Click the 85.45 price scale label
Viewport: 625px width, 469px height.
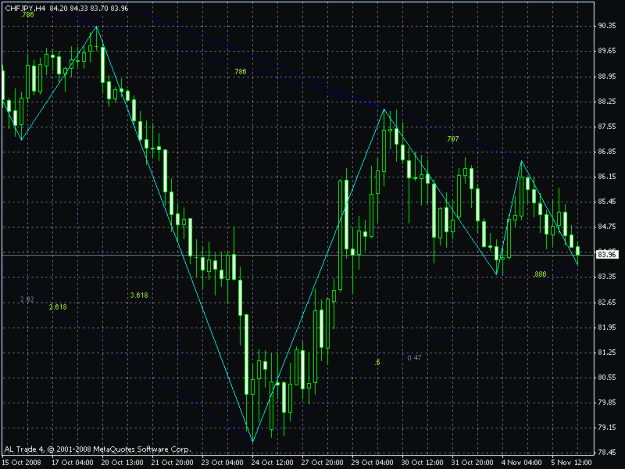(607, 202)
